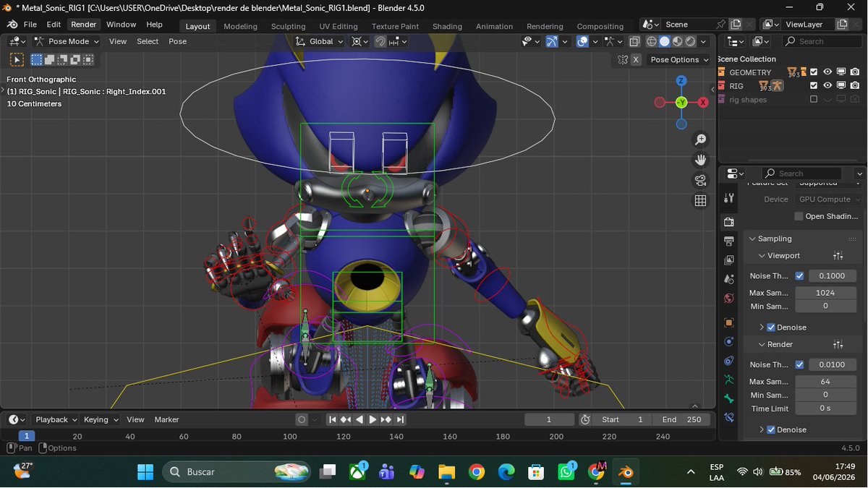Click the Marker menu in timeline
868x488 pixels.
click(166, 419)
